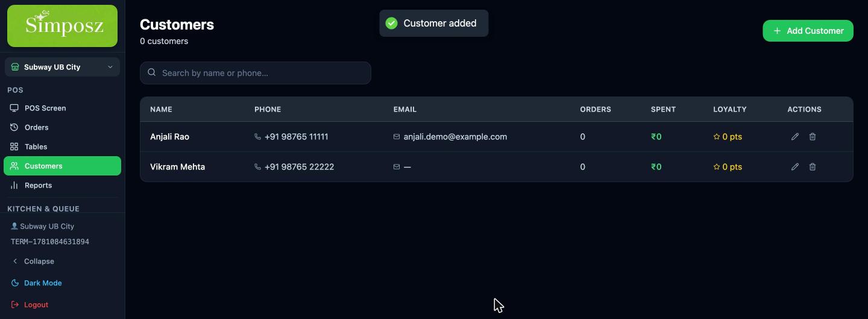Focus the search by name or phone field
Screen dimensions: 868x319
pyautogui.click(x=256, y=73)
